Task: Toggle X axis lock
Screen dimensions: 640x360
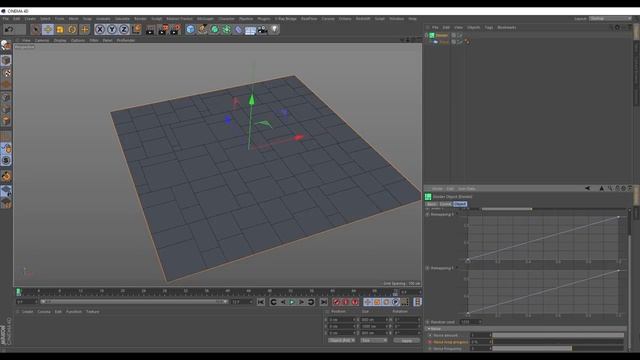Action: coord(100,29)
